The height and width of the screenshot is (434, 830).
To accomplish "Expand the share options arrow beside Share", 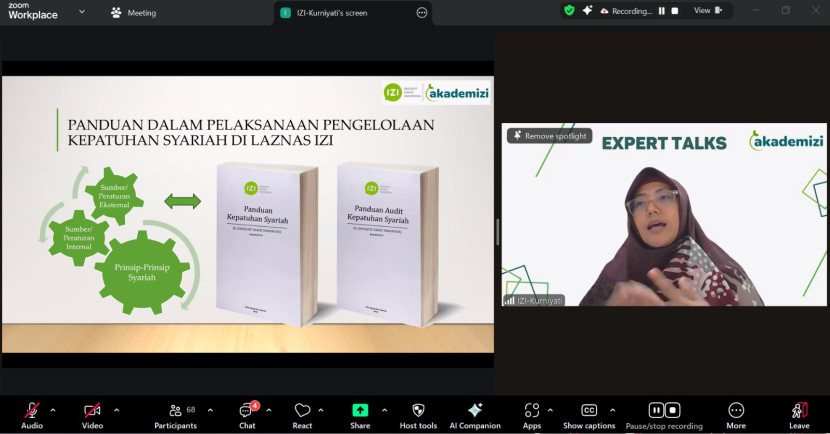I will point(381,410).
